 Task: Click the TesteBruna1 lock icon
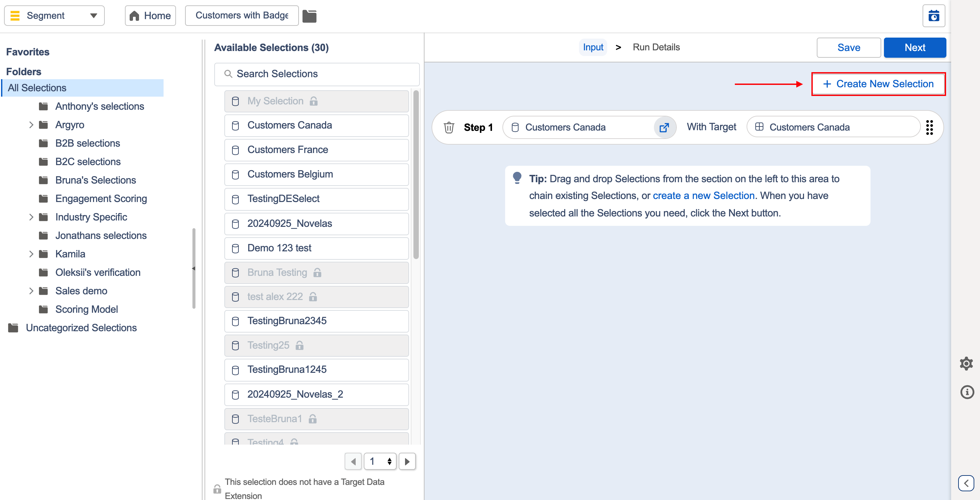[x=313, y=419]
